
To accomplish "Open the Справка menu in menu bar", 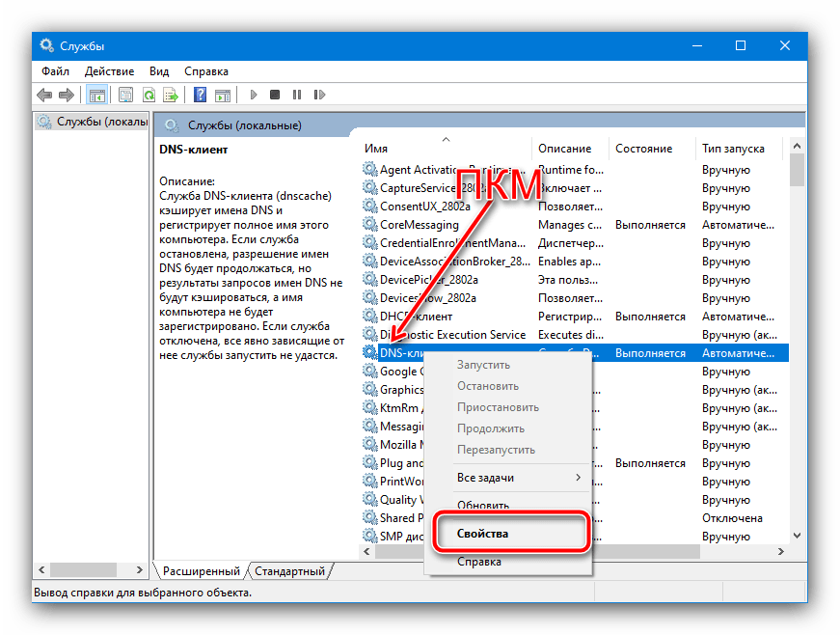I will [x=206, y=71].
